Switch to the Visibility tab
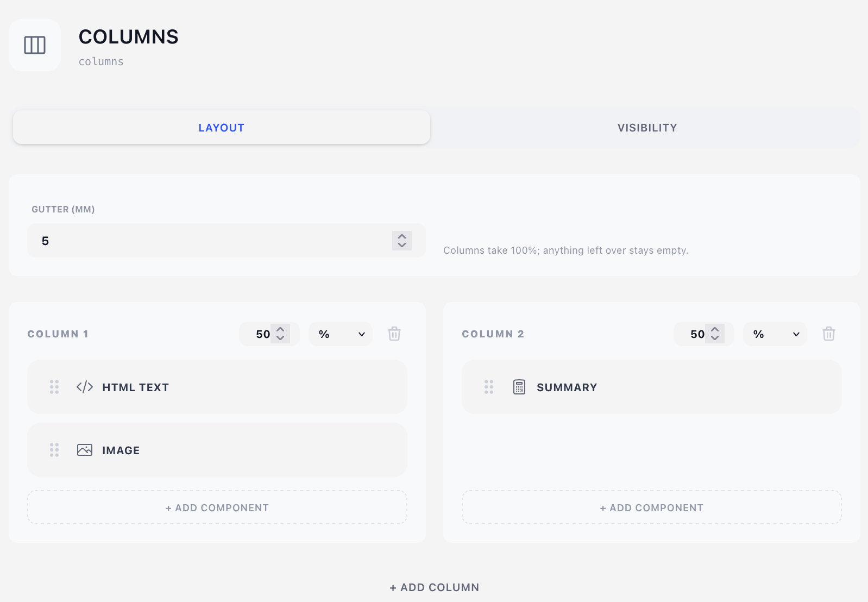This screenshot has width=868, height=602. (647, 128)
